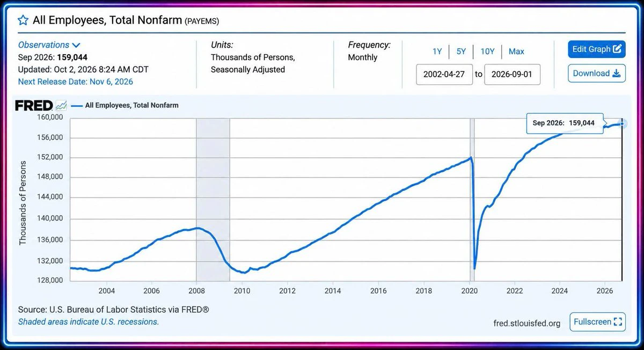Image resolution: width=644 pixels, height=350 pixels.
Task: Click the 'Units:' heading
Action: (222, 45)
